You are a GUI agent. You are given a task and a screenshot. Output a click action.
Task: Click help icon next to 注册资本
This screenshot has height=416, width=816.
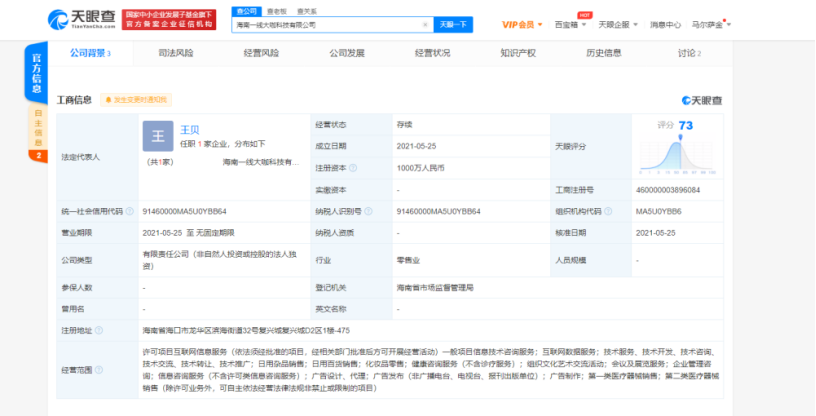(x=353, y=168)
